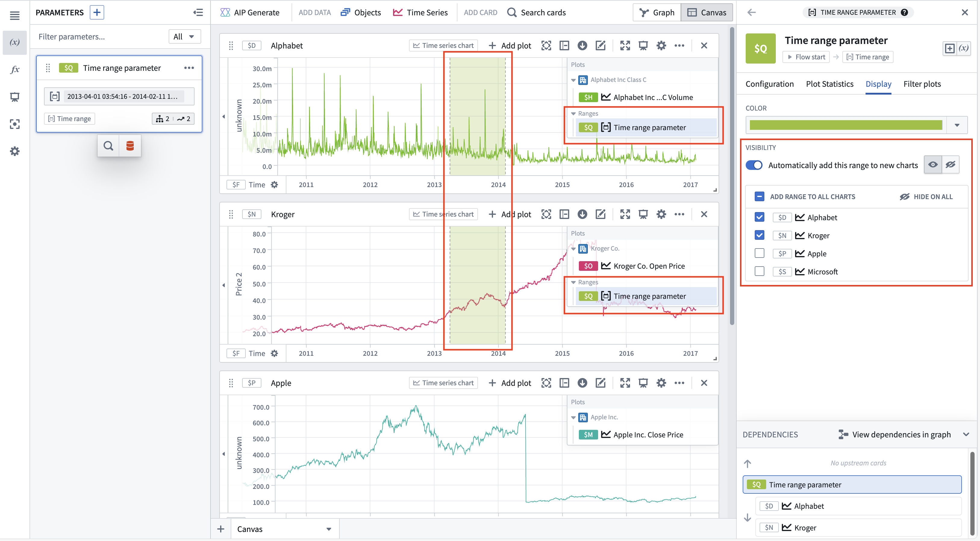This screenshot has height=541, width=980.
Task: Open the fx functions sidebar panel
Action: (14, 69)
